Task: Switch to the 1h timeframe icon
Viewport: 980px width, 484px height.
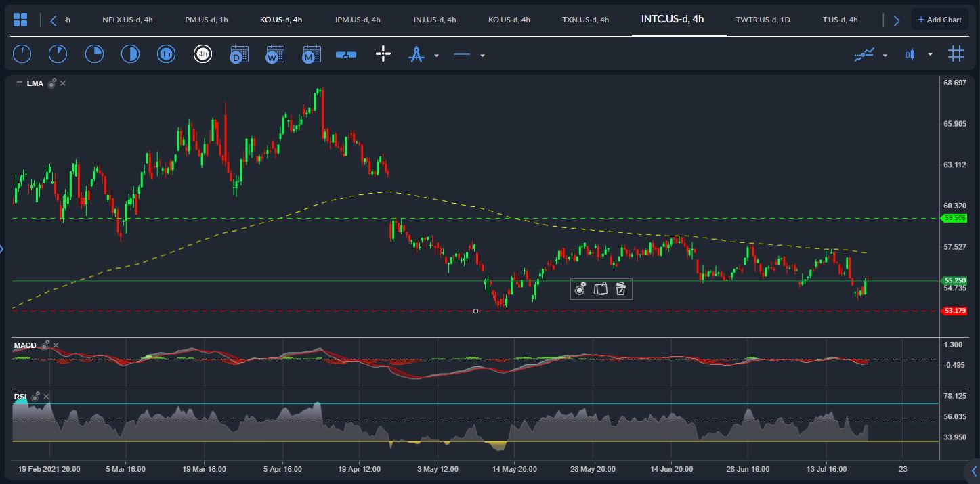Action: 166,53
